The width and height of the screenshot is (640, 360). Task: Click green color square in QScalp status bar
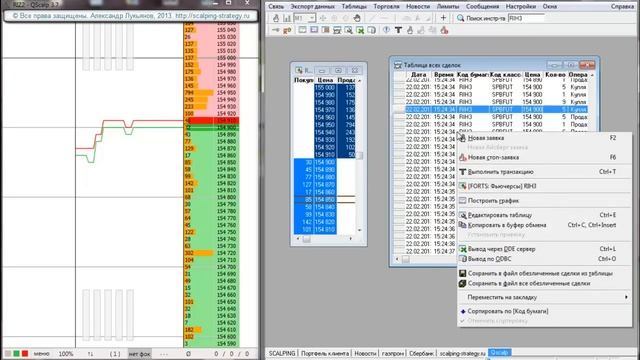[x=16, y=353]
